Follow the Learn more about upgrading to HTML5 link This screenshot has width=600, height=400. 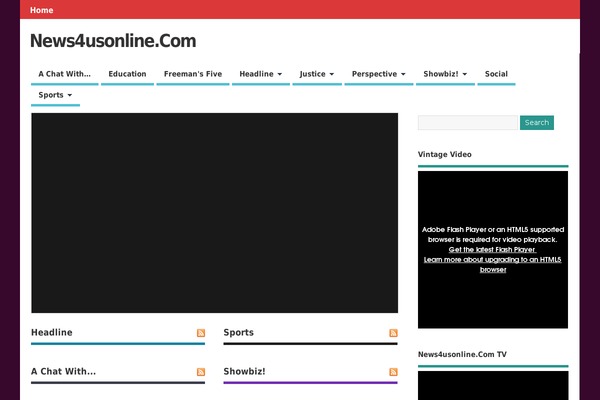pos(492,264)
